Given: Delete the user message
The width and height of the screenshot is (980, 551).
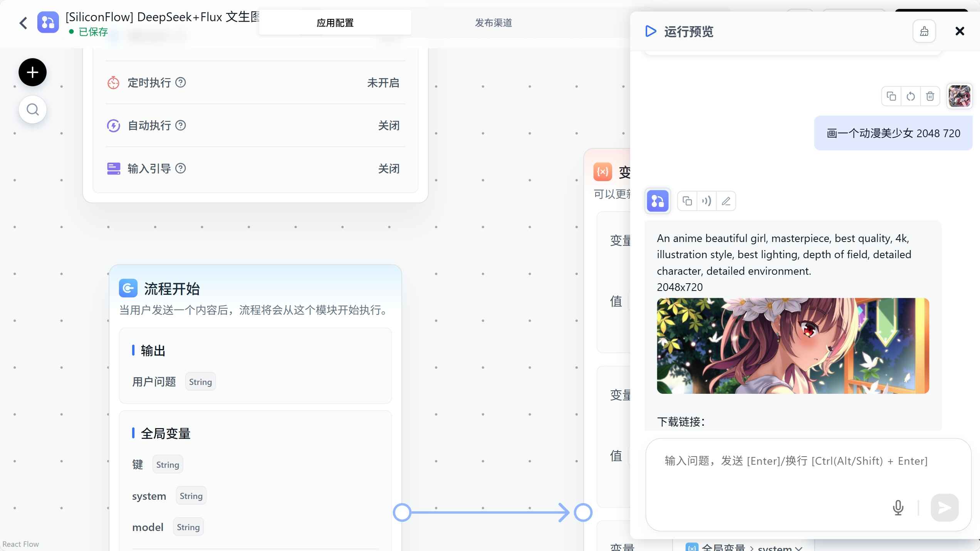Looking at the screenshot, I should [930, 96].
